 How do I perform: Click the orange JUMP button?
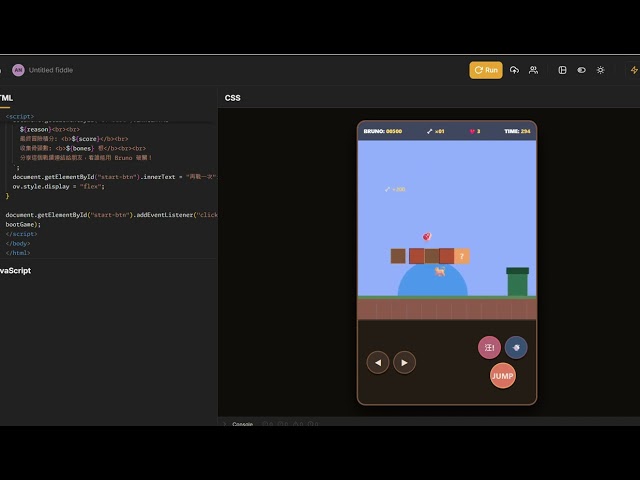(x=502, y=376)
